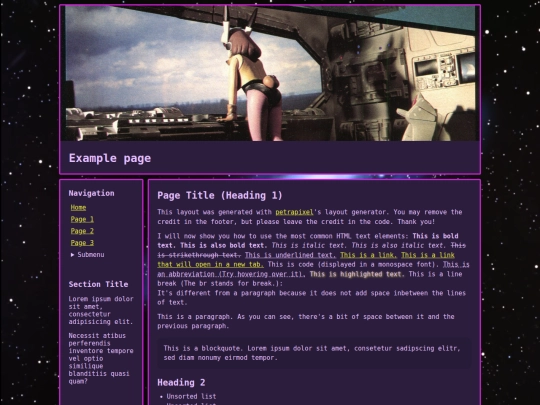Click the underlined text 'This is underlined text.'
Viewport: 540px width, 405px height.
tap(291, 255)
